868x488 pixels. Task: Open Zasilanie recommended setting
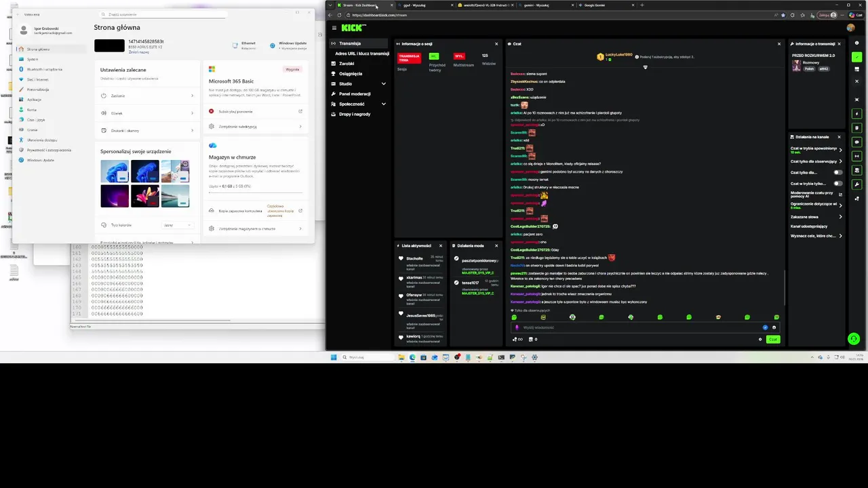(x=147, y=96)
